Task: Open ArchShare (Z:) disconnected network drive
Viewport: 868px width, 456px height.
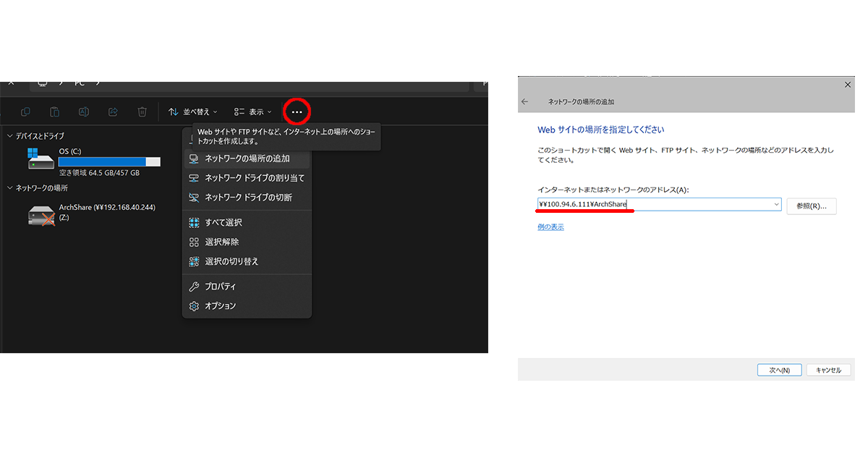Action: 41,214
